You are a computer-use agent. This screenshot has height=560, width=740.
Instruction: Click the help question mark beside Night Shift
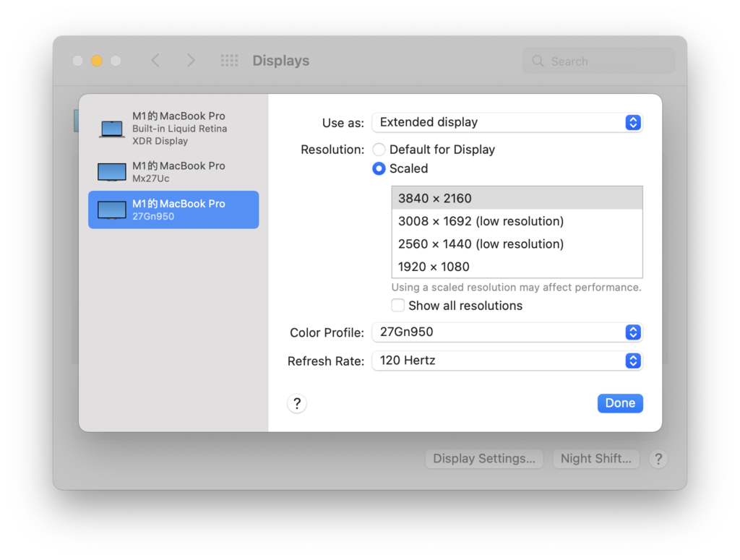pyautogui.click(x=658, y=459)
